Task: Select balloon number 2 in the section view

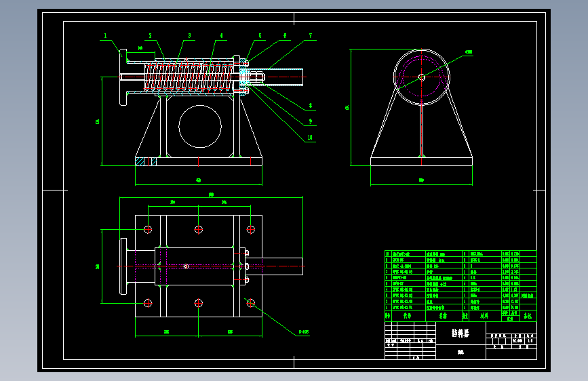Action: [151, 36]
